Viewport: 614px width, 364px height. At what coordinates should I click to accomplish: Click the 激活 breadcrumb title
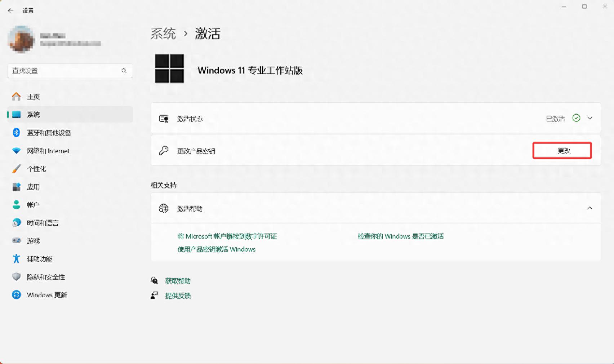click(208, 34)
